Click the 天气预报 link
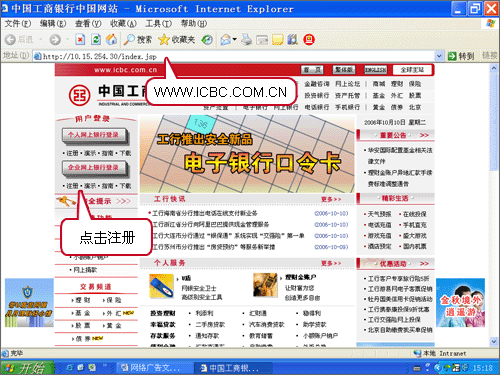The image size is (500, 375). coord(379,214)
